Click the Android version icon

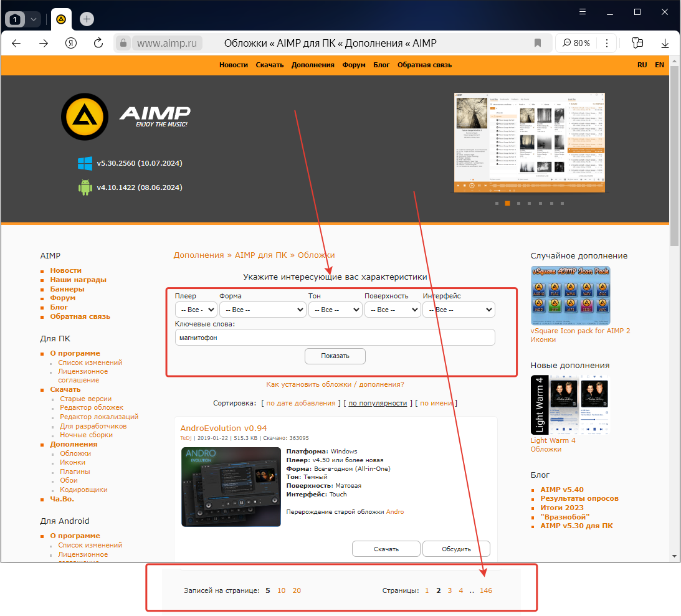pos(85,187)
